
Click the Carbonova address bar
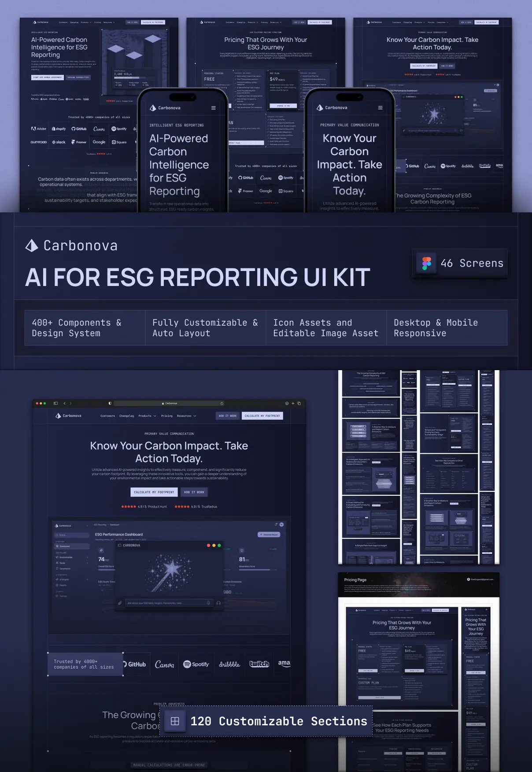point(170,403)
